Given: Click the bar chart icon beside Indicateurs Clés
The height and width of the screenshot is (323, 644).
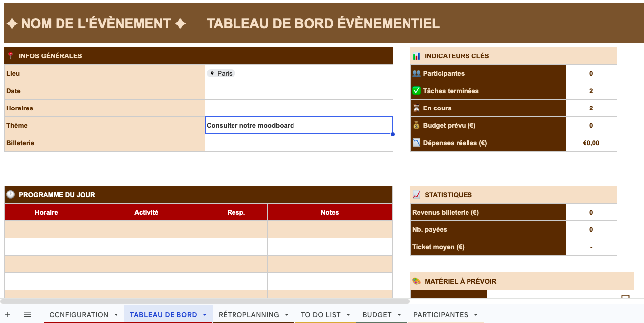Looking at the screenshot, I should (416, 56).
